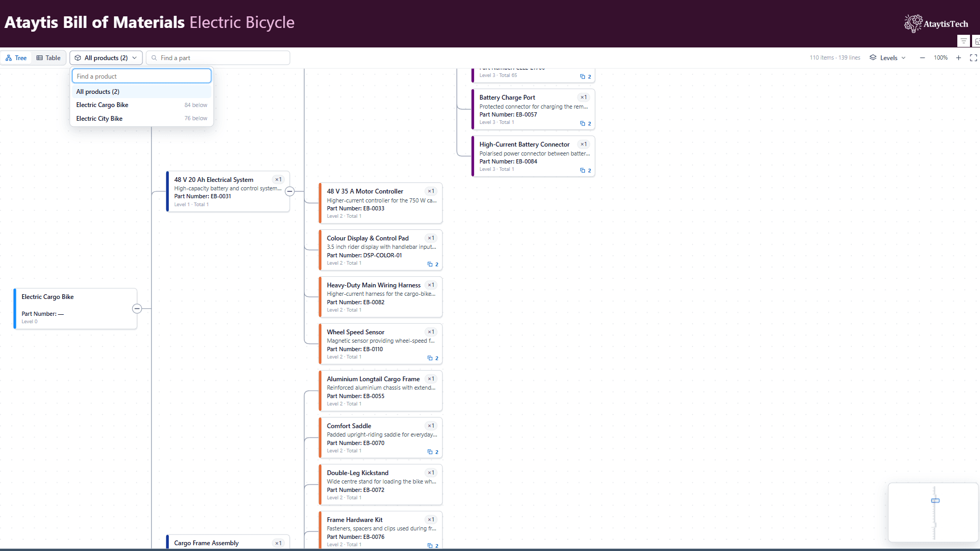Open the filter lines icon in the header

click(964, 41)
